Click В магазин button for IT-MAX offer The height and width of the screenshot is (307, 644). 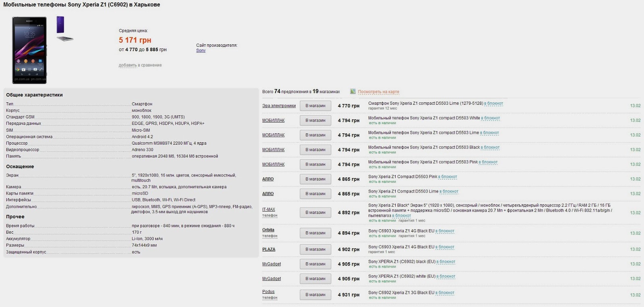[316, 213]
